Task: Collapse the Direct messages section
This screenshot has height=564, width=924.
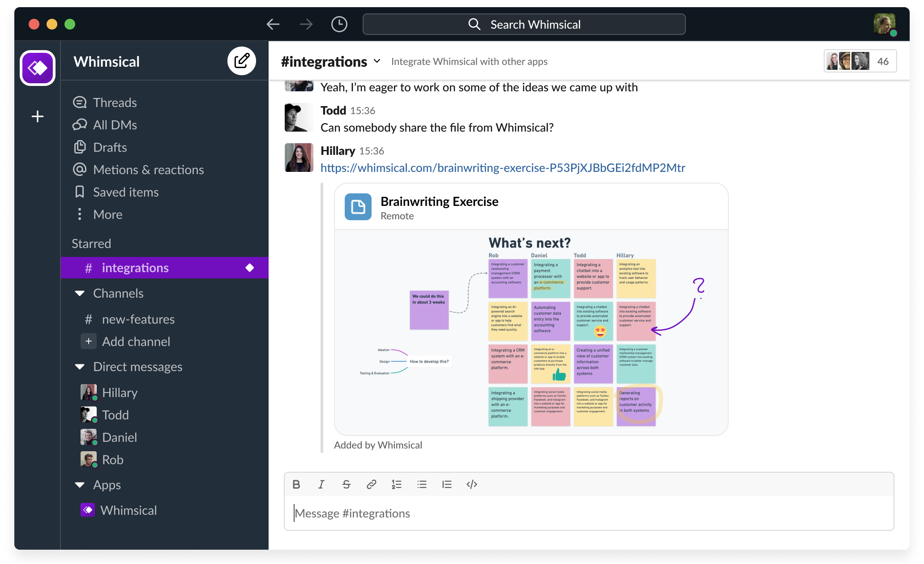Action: pos(80,367)
